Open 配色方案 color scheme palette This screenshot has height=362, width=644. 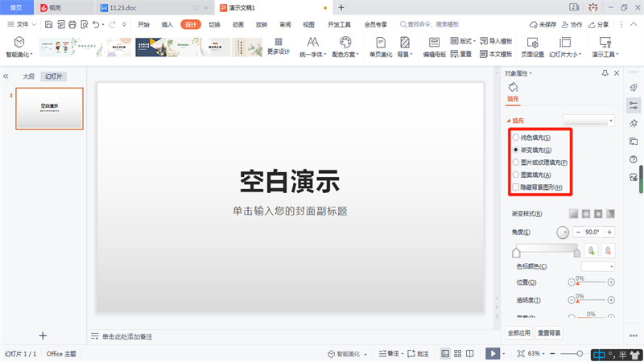point(345,47)
